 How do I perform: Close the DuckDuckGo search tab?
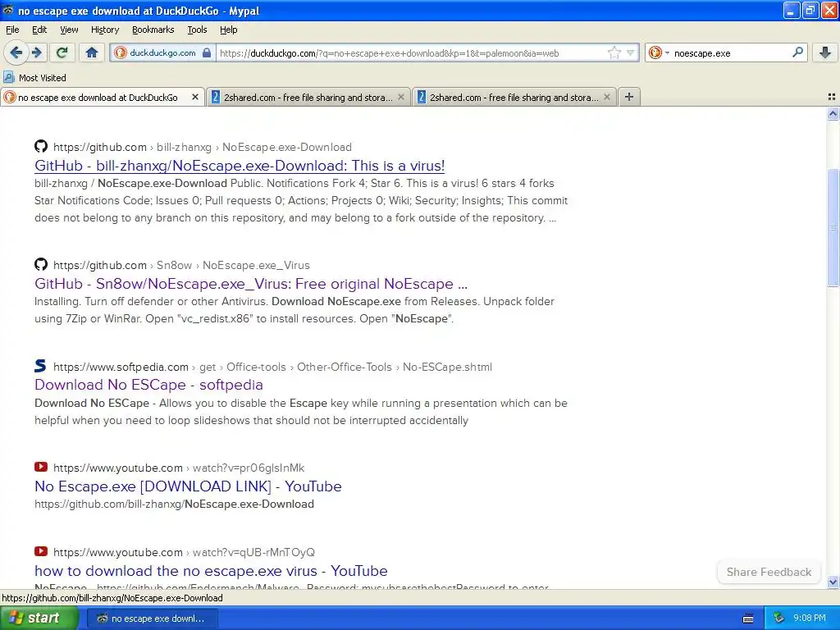tap(195, 97)
